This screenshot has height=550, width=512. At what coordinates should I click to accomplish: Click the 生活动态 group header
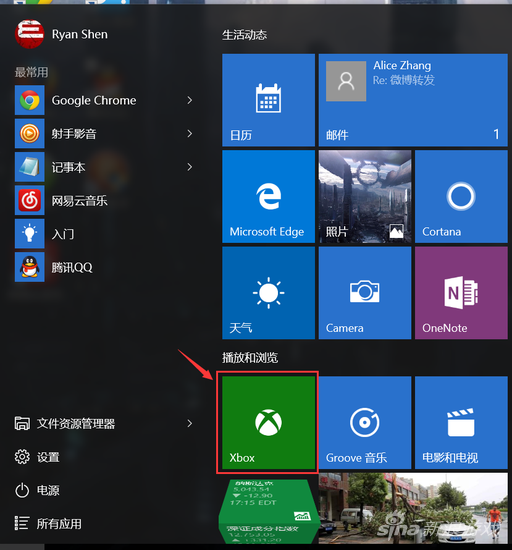tap(244, 35)
